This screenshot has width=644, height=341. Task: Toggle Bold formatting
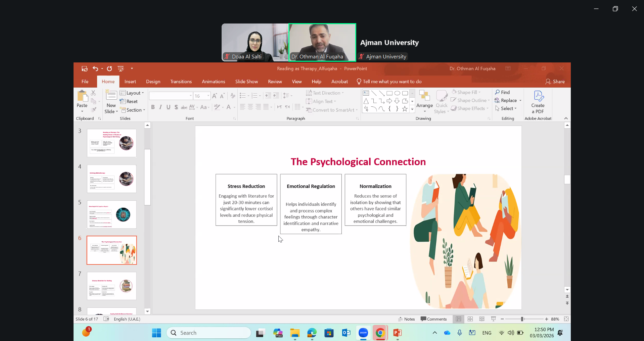[x=153, y=107]
